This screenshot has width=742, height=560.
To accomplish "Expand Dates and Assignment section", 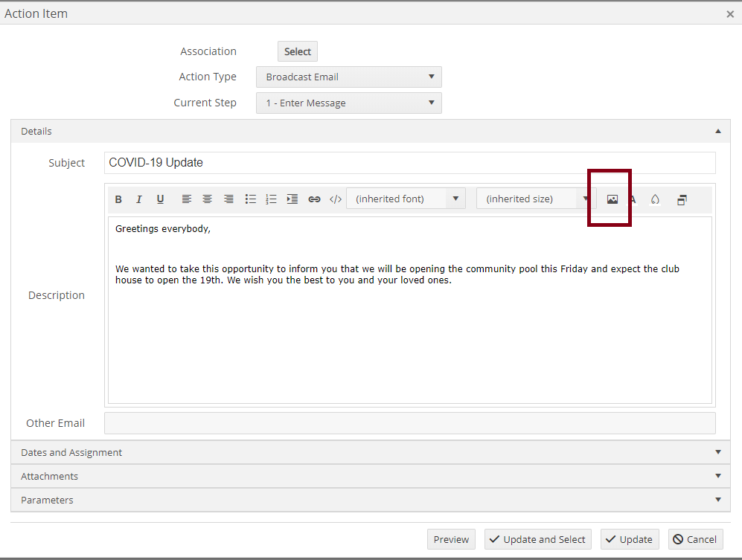I will (371, 452).
